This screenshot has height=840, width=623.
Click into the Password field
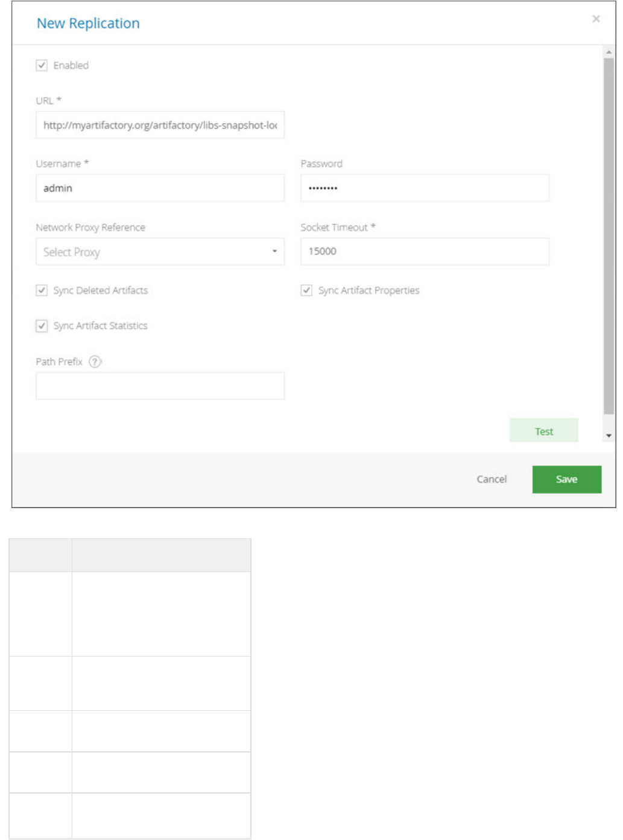425,188
